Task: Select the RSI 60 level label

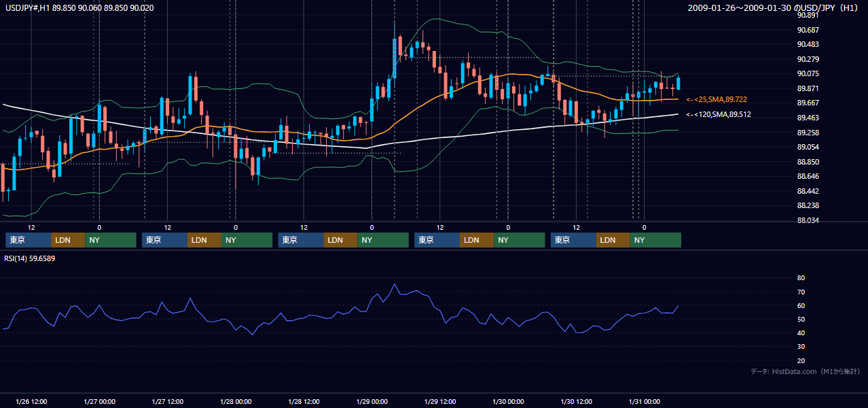Action: coord(801,305)
